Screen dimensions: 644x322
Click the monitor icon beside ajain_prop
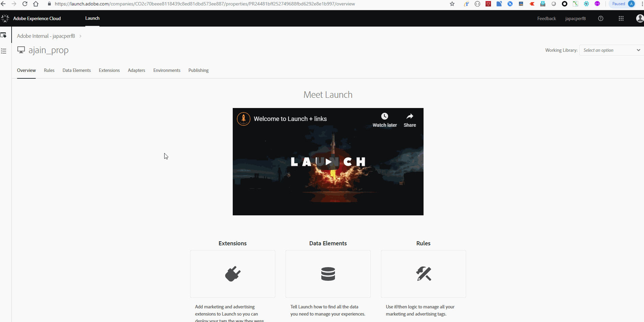21,50
